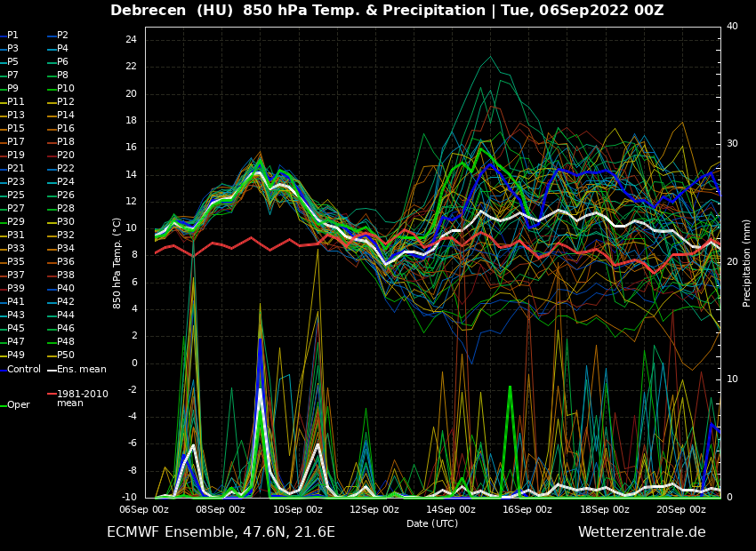Click the Date (UTC) axis label
The width and height of the screenshot is (756, 551).
point(432,523)
